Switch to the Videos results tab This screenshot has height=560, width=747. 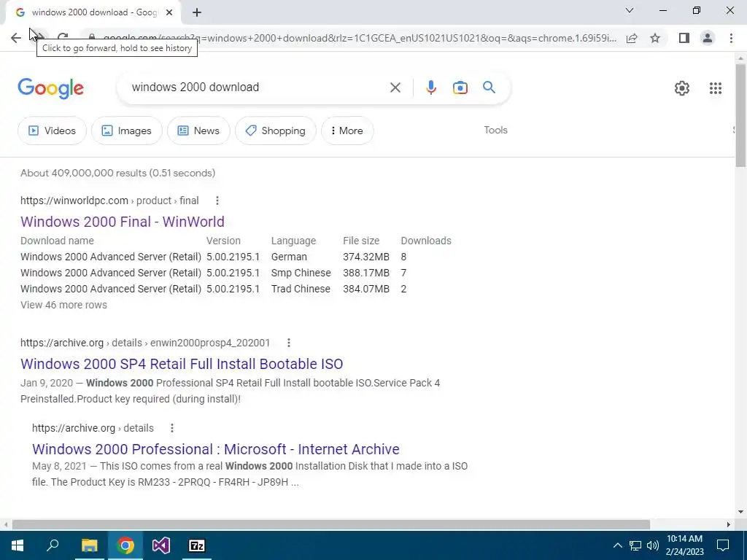[52, 131]
